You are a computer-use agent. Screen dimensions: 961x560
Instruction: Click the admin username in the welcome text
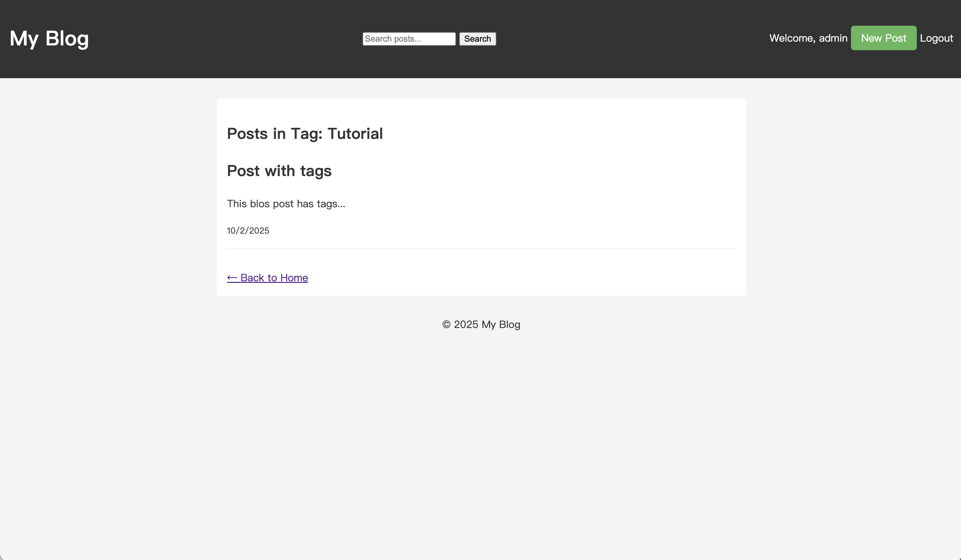click(833, 38)
